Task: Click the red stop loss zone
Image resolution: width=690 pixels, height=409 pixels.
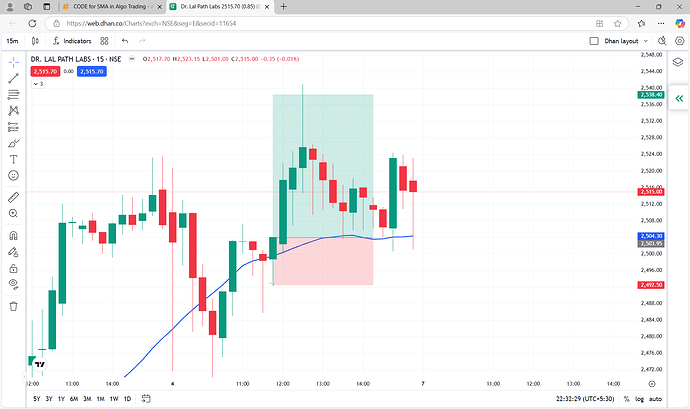Action: coord(323,262)
